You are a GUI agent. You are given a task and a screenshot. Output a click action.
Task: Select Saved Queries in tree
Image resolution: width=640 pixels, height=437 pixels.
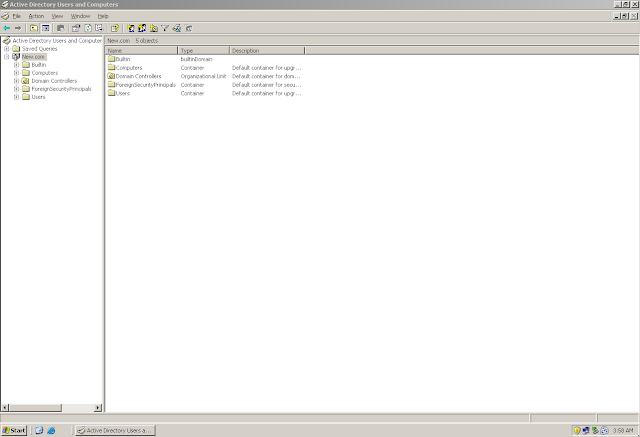click(x=40, y=49)
